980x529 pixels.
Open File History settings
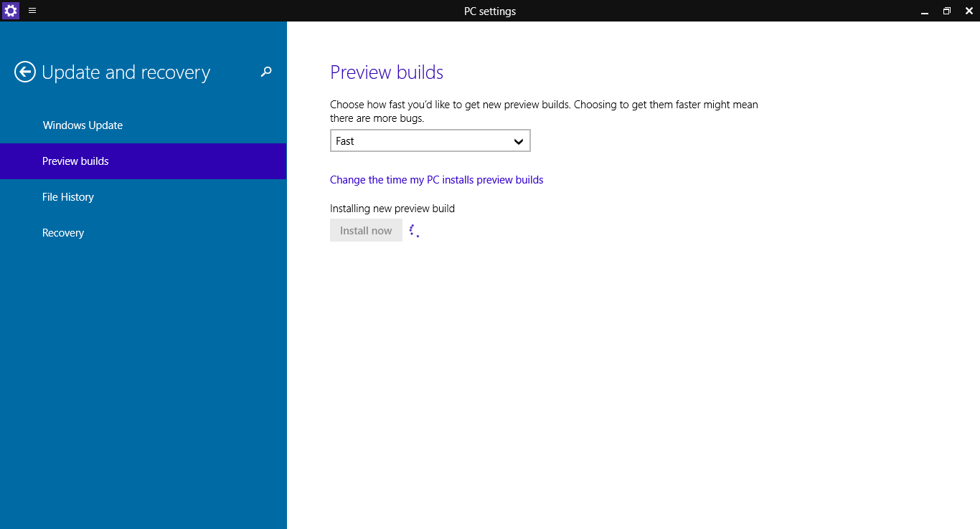pos(68,196)
